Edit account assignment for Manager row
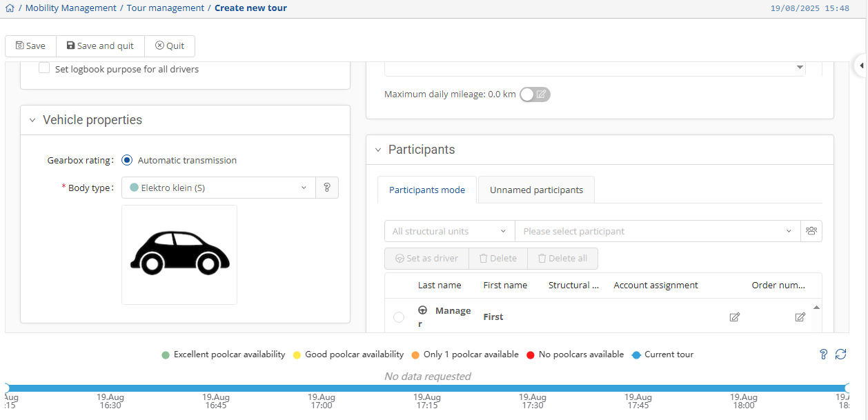The width and height of the screenshot is (868, 420). pyautogui.click(x=735, y=317)
